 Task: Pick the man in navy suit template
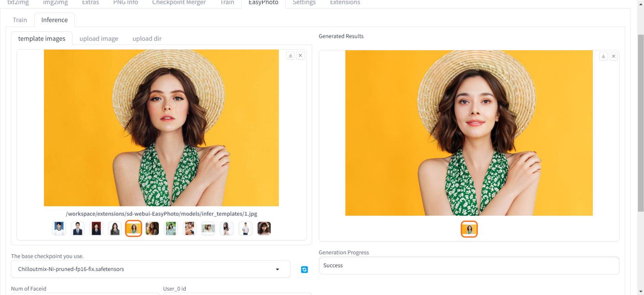[x=77, y=228]
